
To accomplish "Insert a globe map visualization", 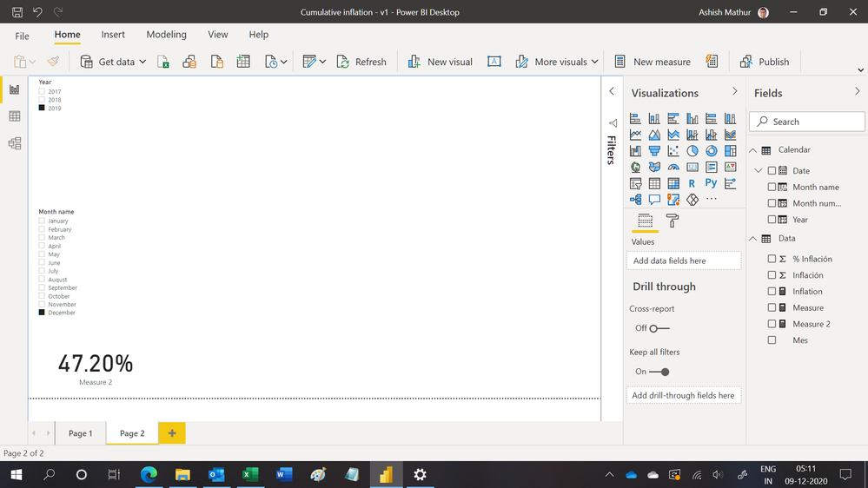I will click(x=635, y=167).
